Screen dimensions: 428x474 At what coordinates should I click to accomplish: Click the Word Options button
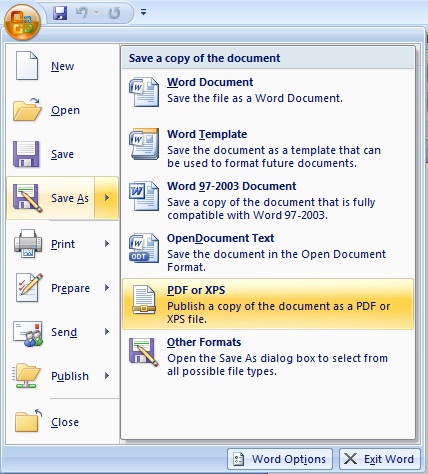(x=280, y=459)
